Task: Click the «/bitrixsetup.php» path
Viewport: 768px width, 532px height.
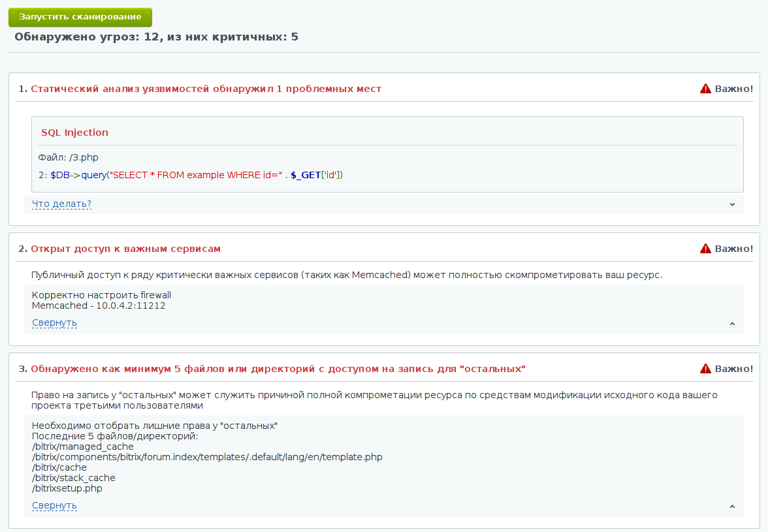Action: point(67,488)
